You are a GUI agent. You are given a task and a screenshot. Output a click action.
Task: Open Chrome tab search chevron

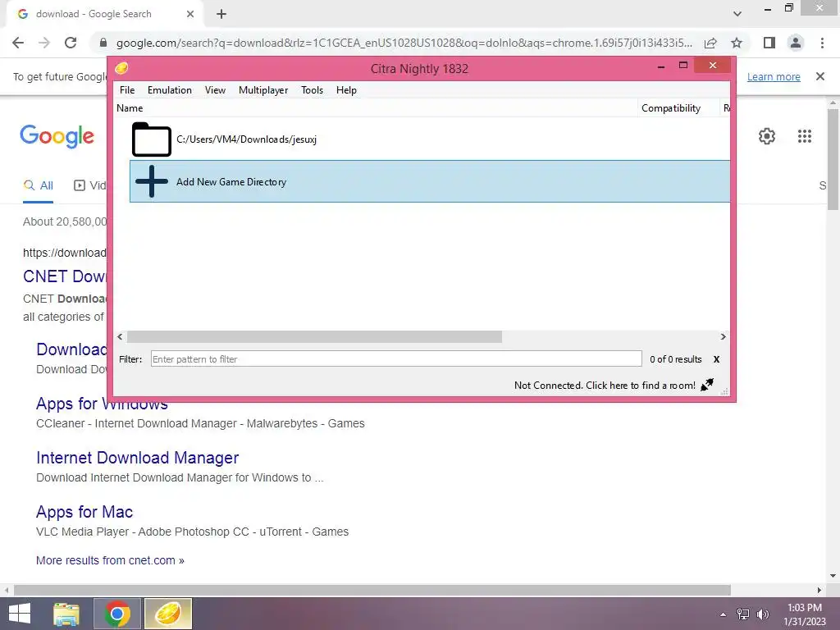click(x=737, y=14)
